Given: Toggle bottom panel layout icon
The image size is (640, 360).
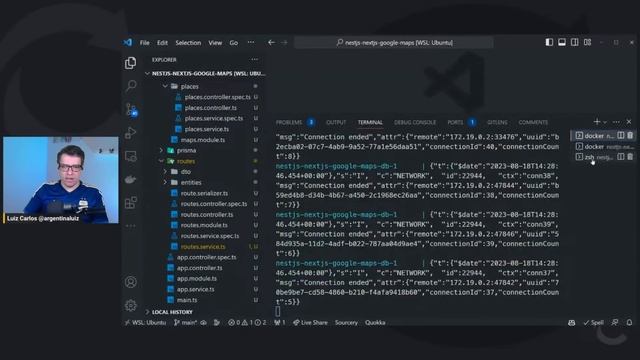Looking at the screenshot, I should point(562,42).
